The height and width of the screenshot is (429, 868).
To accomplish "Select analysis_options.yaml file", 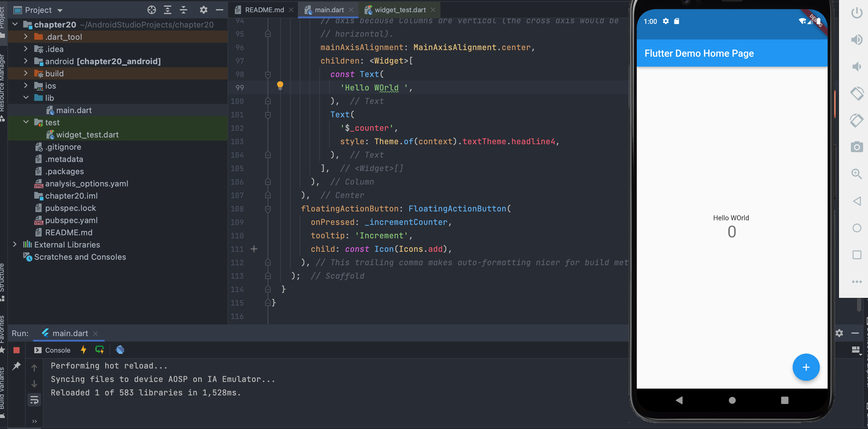I will 87,184.
